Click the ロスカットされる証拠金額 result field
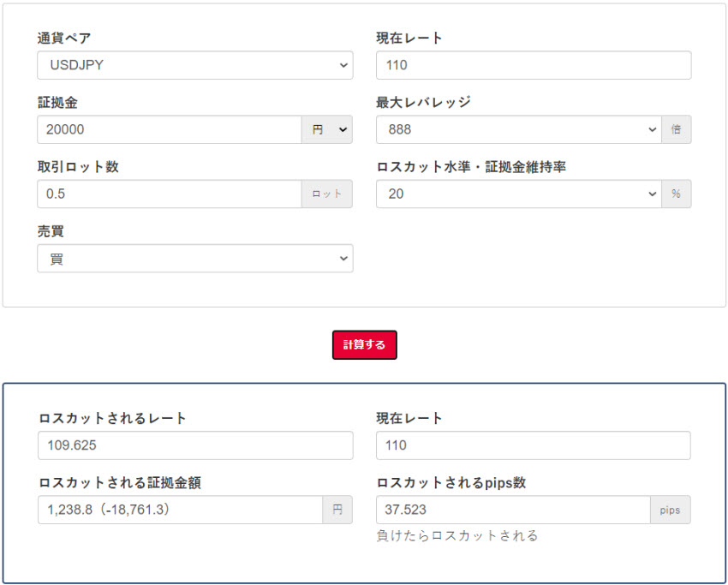 (179, 510)
